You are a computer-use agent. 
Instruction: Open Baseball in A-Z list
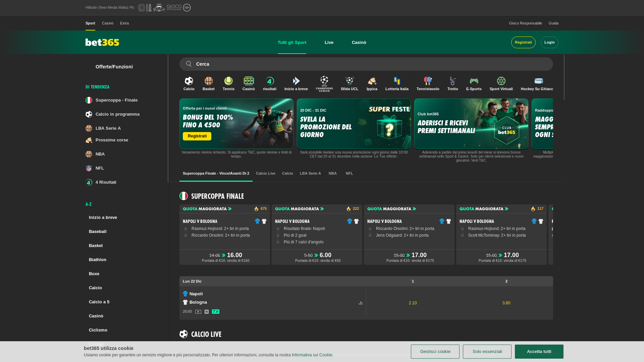click(x=98, y=232)
